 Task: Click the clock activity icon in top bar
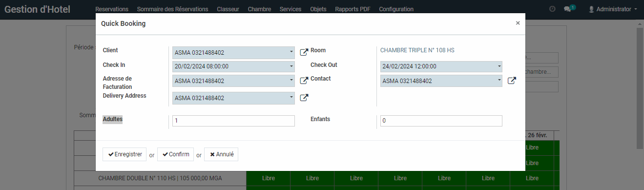click(552, 9)
